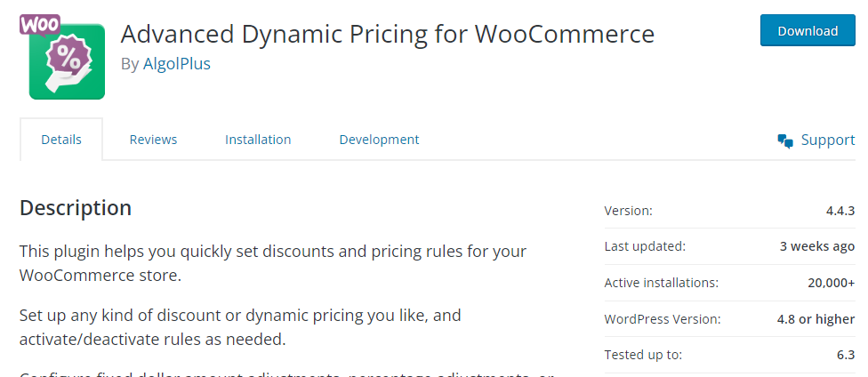
Task: Click the Support speech bubbles icon
Action: [x=784, y=140]
